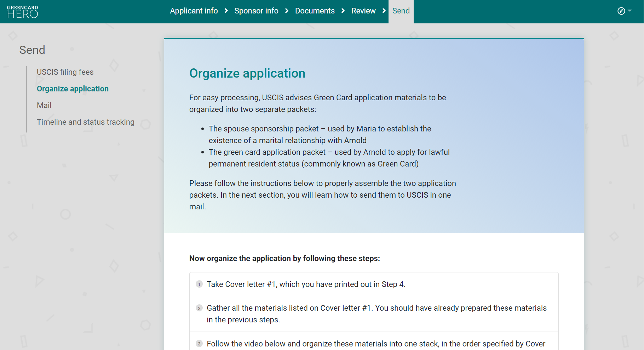Click 'Now organize the application' heading

tap(284, 259)
